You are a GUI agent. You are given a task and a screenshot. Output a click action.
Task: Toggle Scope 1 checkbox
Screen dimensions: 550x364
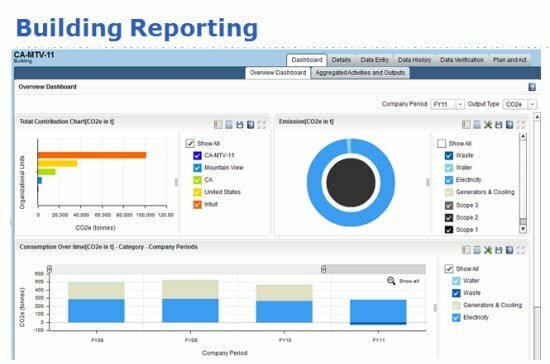point(449,230)
